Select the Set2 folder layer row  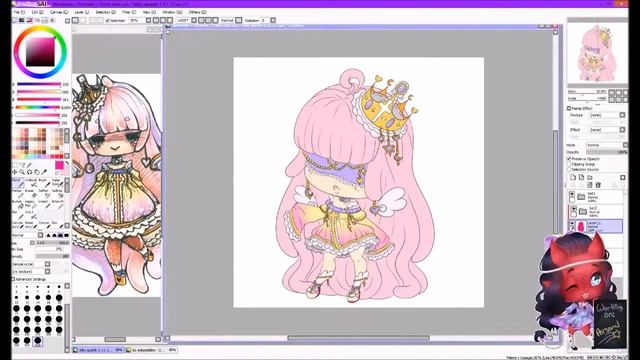tap(596, 211)
